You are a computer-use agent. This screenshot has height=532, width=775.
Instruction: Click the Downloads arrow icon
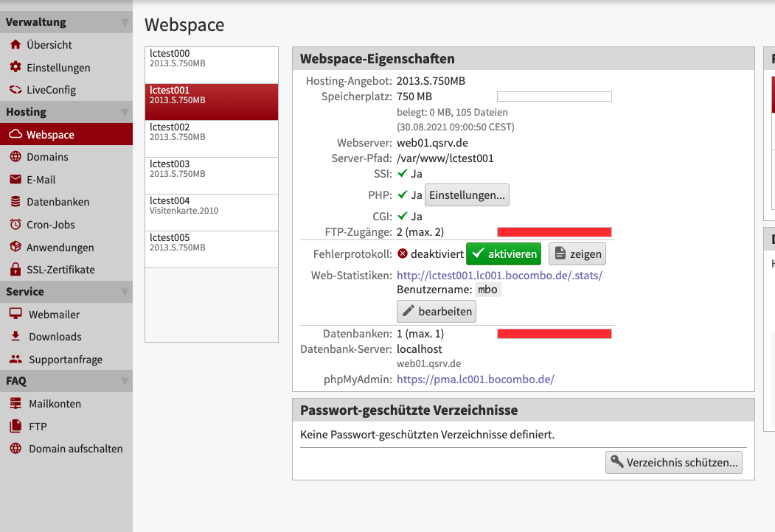pyautogui.click(x=15, y=336)
